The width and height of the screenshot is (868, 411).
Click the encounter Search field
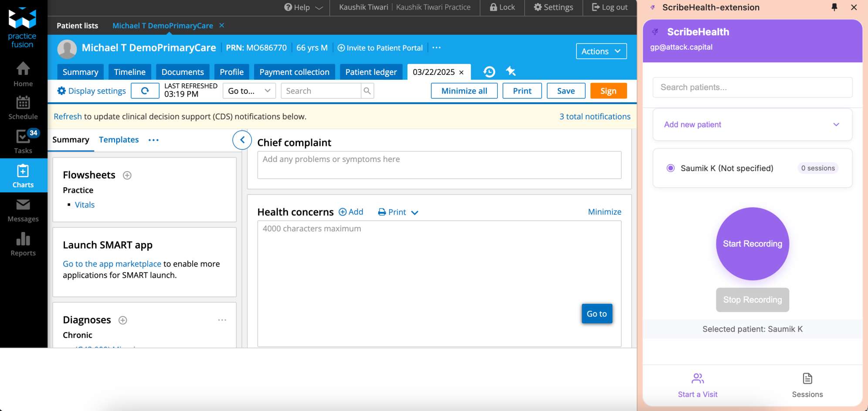321,91
